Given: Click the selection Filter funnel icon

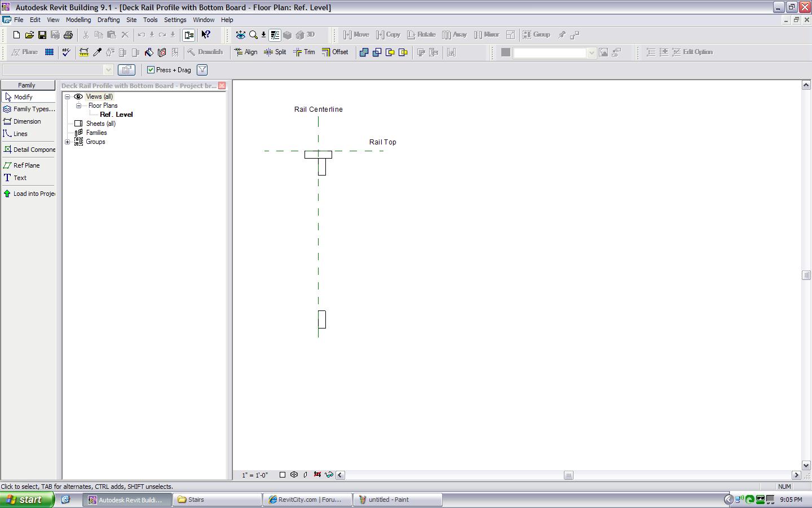Looking at the screenshot, I should (202, 70).
